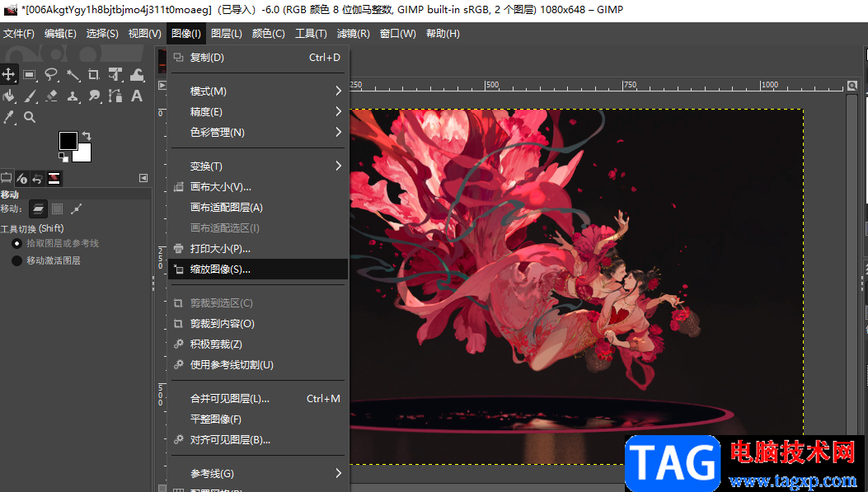
Task: Select the Eraser tool
Action: [x=51, y=96]
